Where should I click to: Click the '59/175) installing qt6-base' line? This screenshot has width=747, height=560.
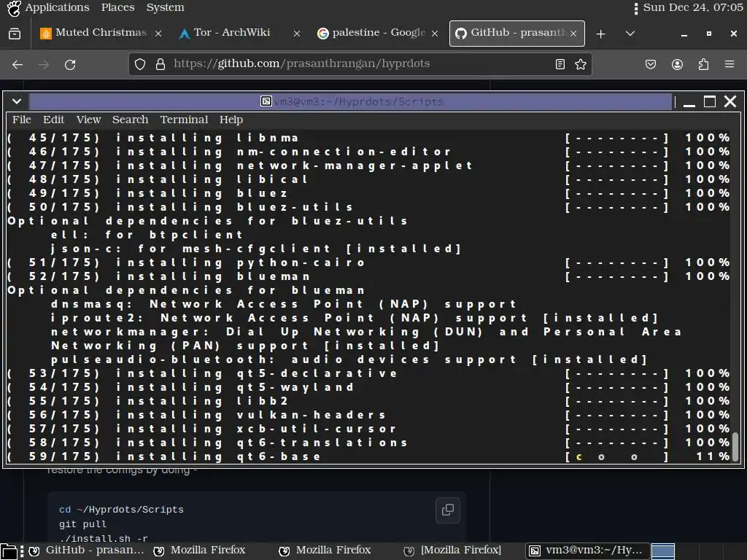164,456
